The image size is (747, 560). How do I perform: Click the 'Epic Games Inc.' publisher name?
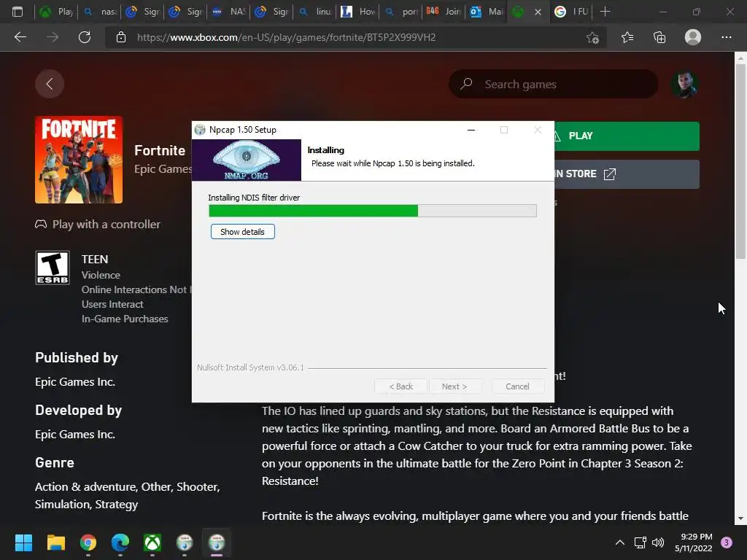point(75,382)
